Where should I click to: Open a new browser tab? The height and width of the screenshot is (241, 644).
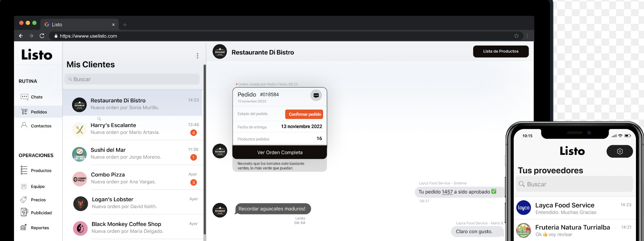pyautogui.click(x=125, y=25)
